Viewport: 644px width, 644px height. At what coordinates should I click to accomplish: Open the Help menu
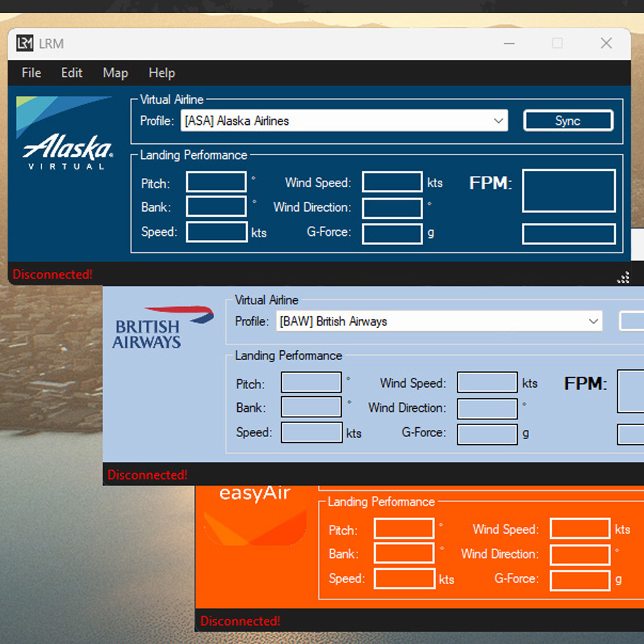tap(162, 73)
